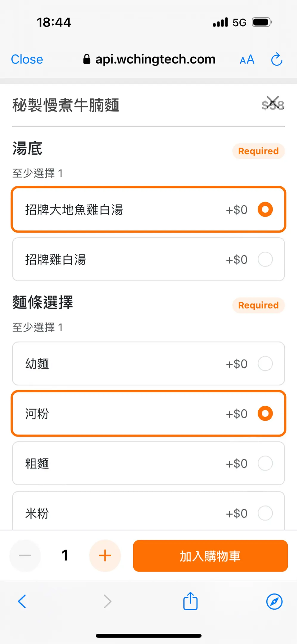Select 招牌大地魚雞白湯 soup option
The height and width of the screenshot is (644, 297).
tap(148, 209)
